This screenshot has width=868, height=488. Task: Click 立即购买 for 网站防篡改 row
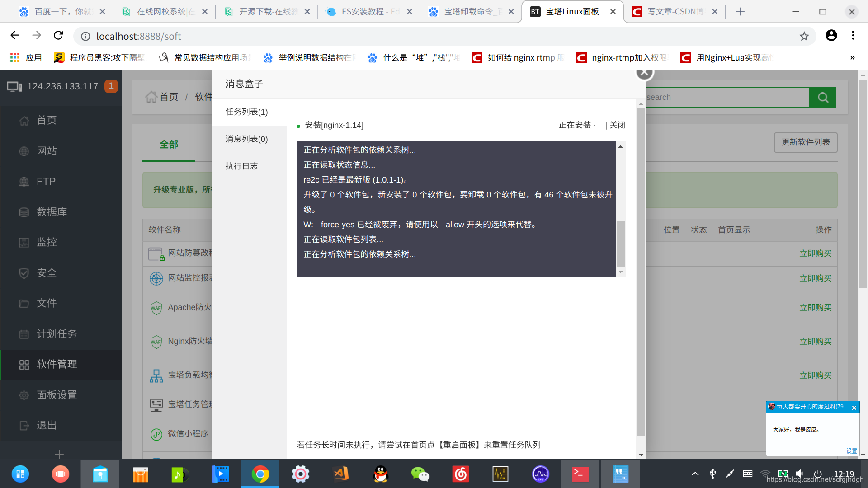pyautogui.click(x=816, y=253)
